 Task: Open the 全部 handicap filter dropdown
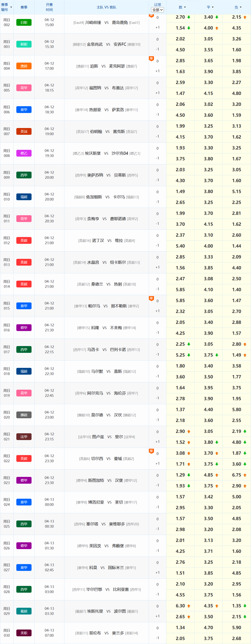[x=157, y=10]
